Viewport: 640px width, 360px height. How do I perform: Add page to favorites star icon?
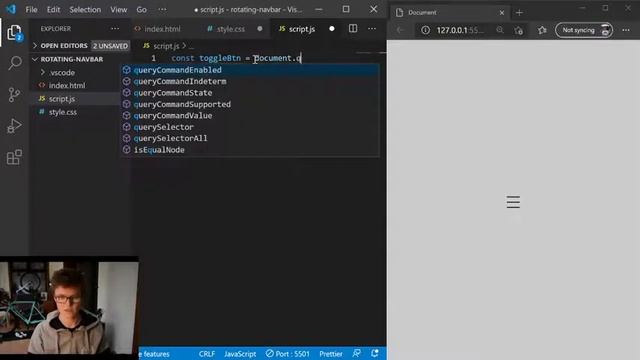click(519, 30)
